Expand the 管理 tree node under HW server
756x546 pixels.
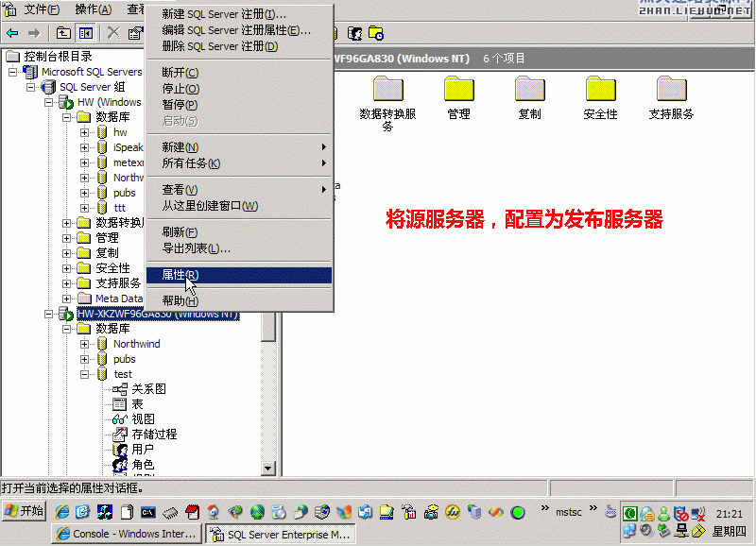pos(66,238)
